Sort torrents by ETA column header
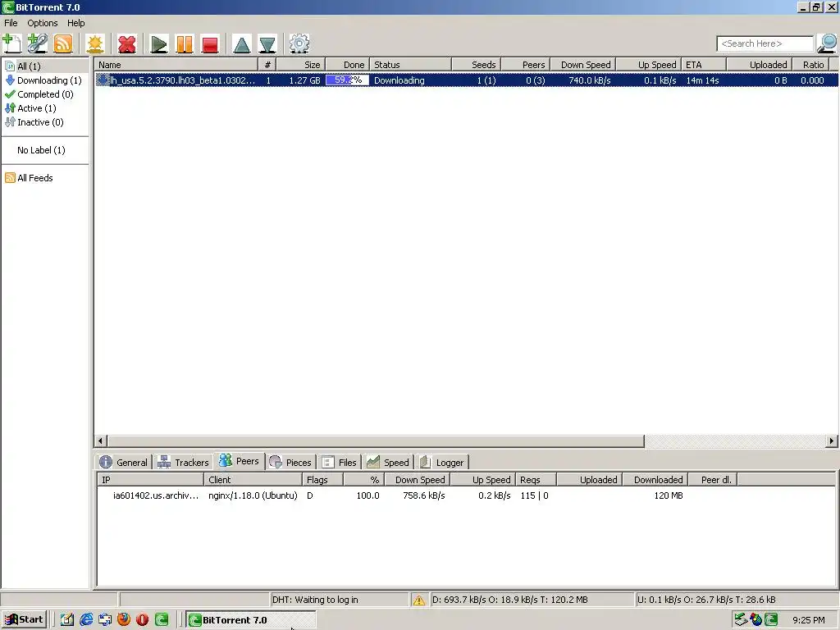Screen dimensions: 840x630 click(x=703, y=65)
